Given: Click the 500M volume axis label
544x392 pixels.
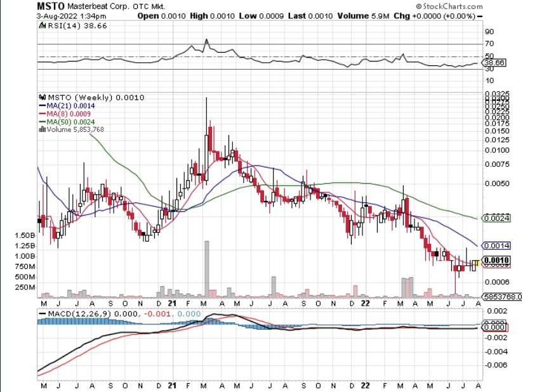Looking at the screenshot, I should coord(25,277).
